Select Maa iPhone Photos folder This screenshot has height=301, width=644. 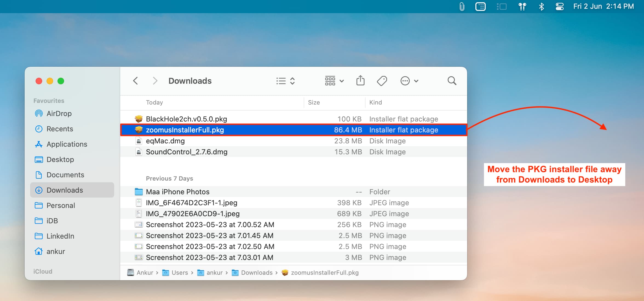coord(294,192)
